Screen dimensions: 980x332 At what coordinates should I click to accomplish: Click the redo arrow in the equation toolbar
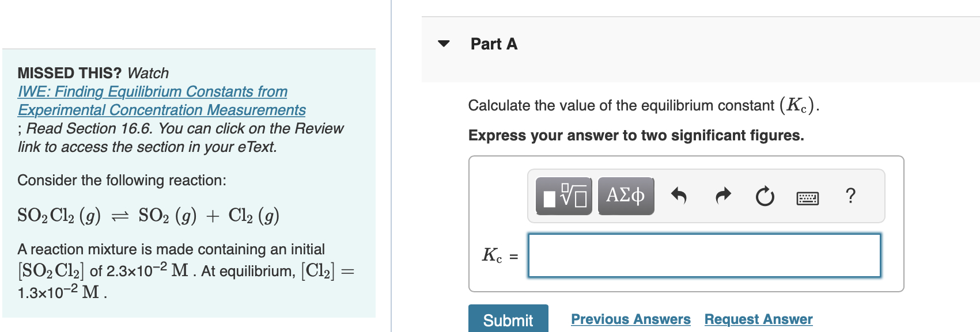722,196
